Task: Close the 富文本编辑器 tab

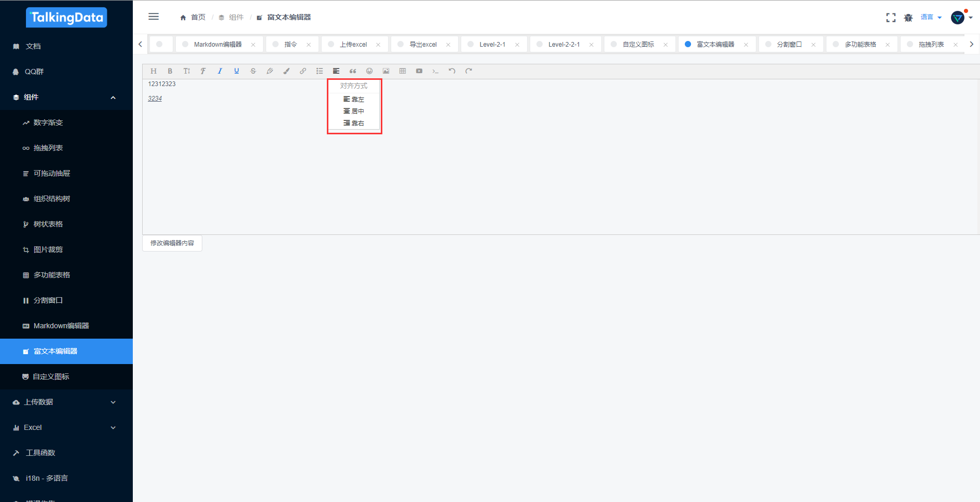Action: [746, 45]
